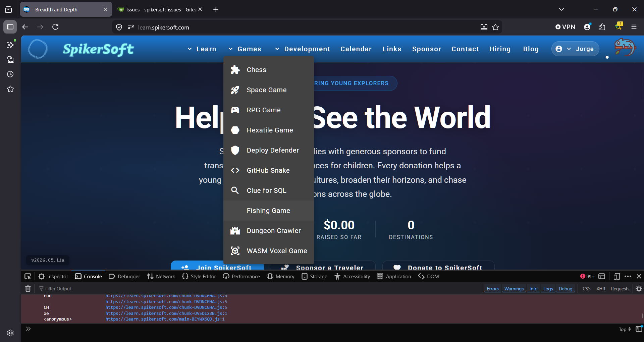
Task: Toggle the browser sidebar panel
Action: [x=10, y=27]
